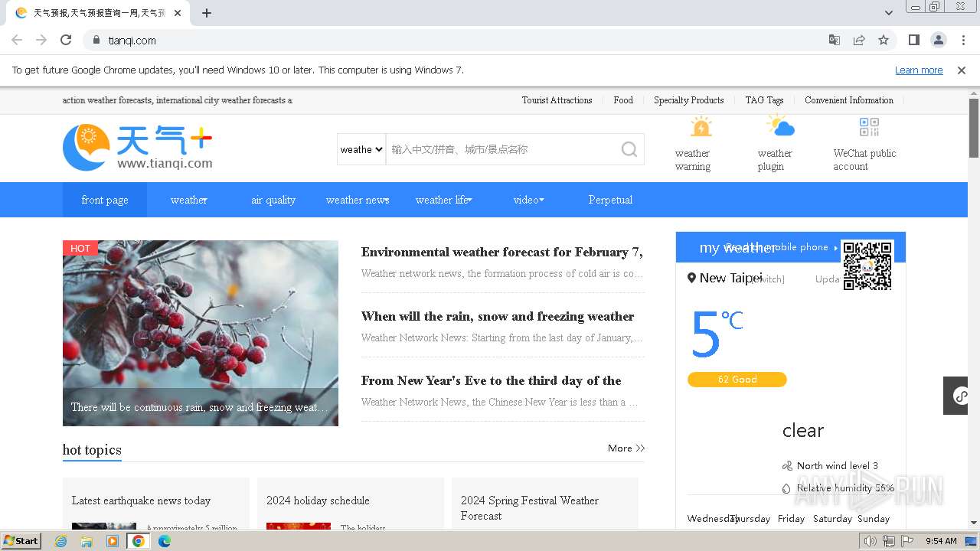Switch to Chrome on the taskbar

139,541
